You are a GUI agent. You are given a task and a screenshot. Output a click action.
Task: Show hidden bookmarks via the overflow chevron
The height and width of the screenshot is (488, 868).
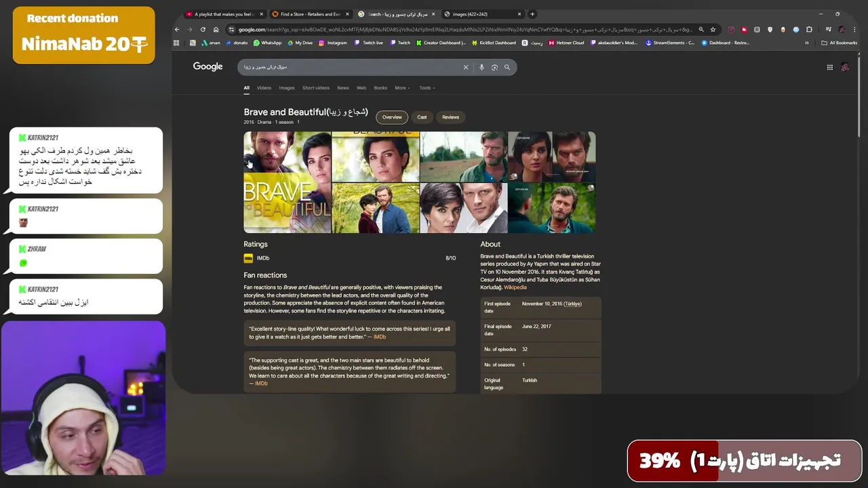click(x=806, y=43)
